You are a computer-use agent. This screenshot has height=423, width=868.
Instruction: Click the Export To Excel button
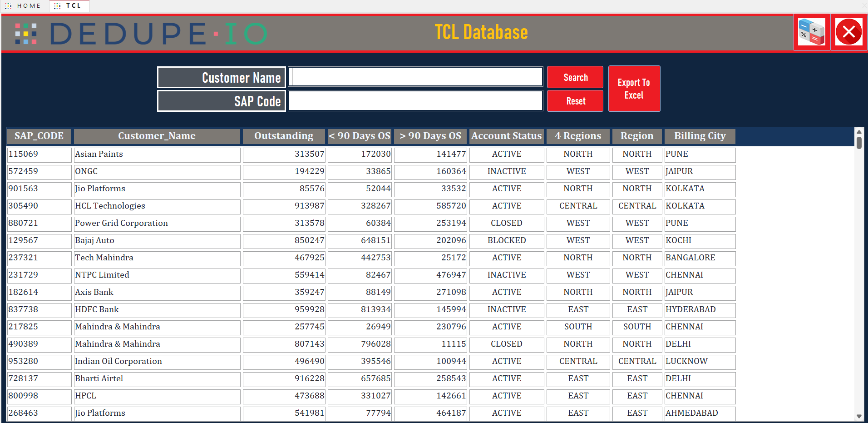point(634,89)
